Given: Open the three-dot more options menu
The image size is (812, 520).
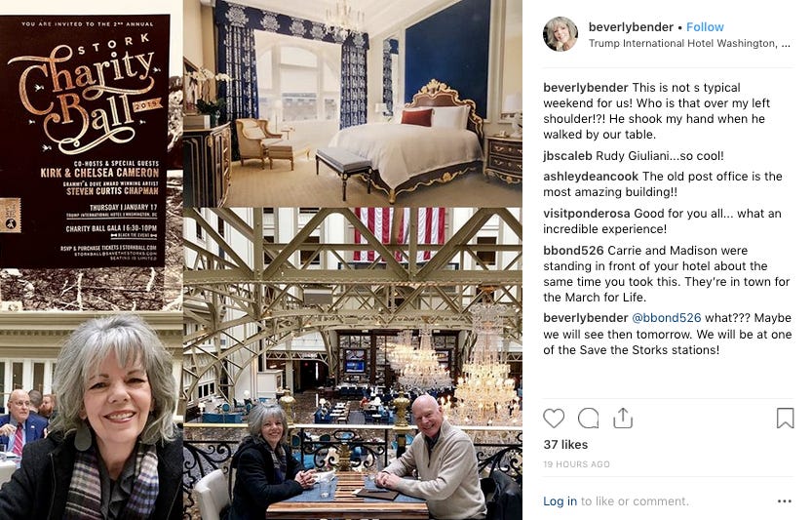Looking at the screenshot, I should pos(785,500).
